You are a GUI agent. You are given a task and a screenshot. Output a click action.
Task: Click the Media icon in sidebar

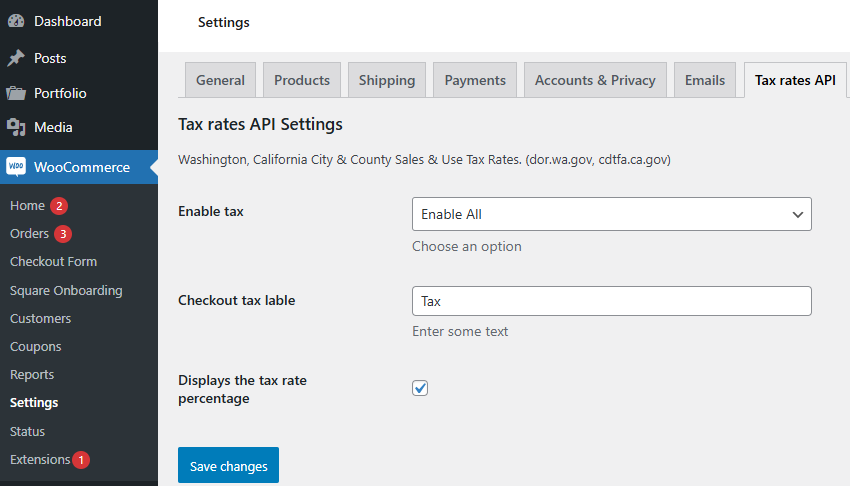16,127
